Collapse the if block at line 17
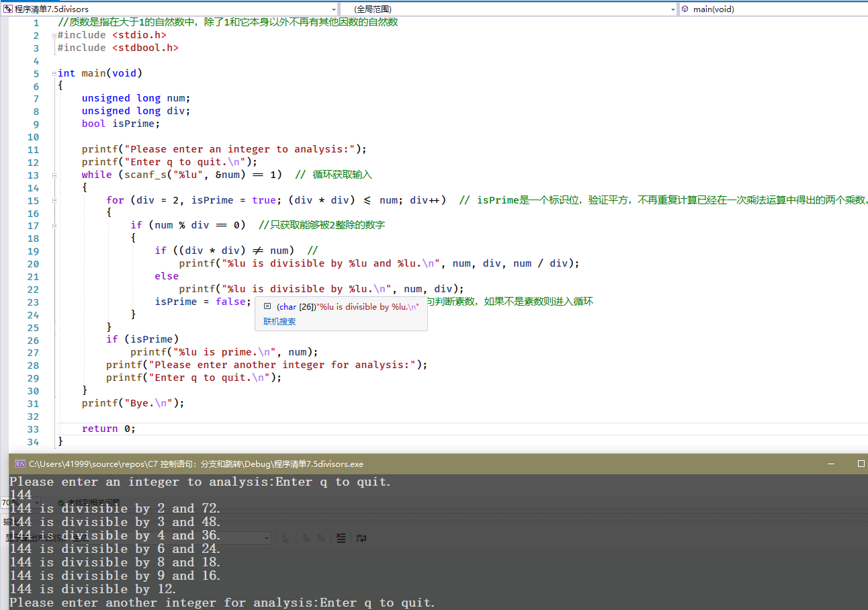 coord(53,226)
